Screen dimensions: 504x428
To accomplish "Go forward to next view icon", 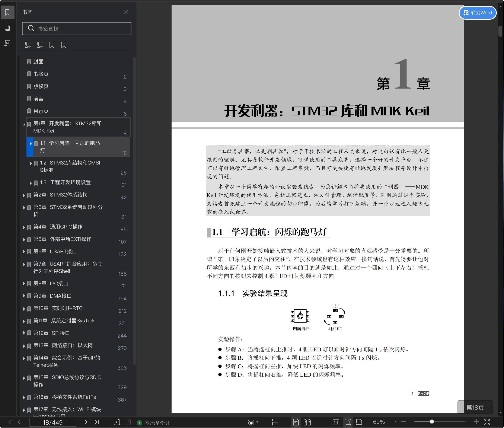I will pyautogui.click(x=128, y=422).
